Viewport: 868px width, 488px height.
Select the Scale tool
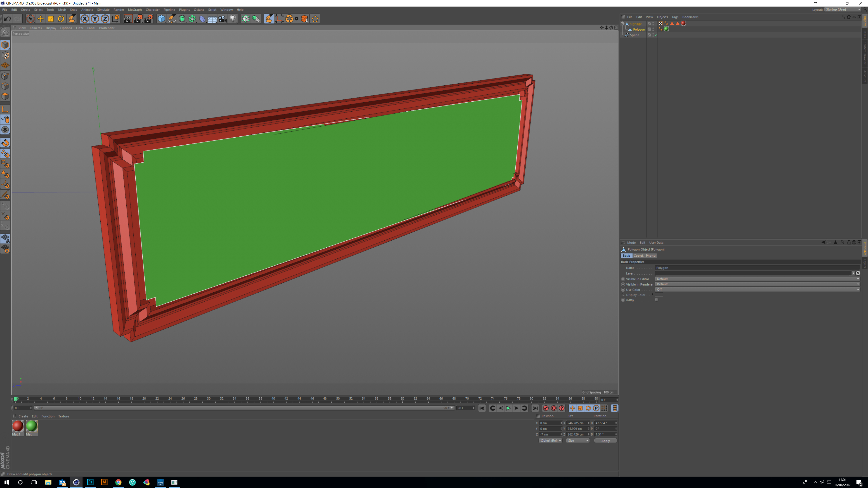click(x=51, y=19)
